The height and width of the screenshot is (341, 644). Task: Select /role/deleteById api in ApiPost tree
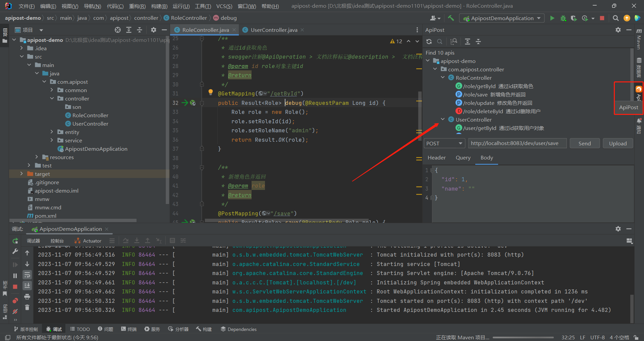coord(498,111)
